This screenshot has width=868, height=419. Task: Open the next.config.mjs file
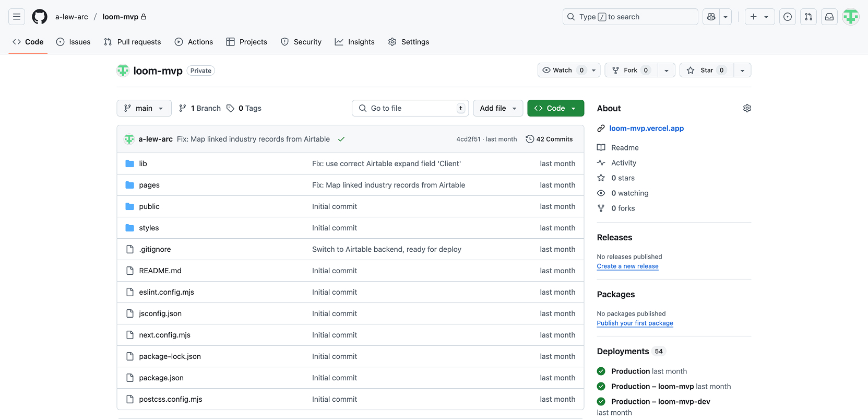pos(164,335)
